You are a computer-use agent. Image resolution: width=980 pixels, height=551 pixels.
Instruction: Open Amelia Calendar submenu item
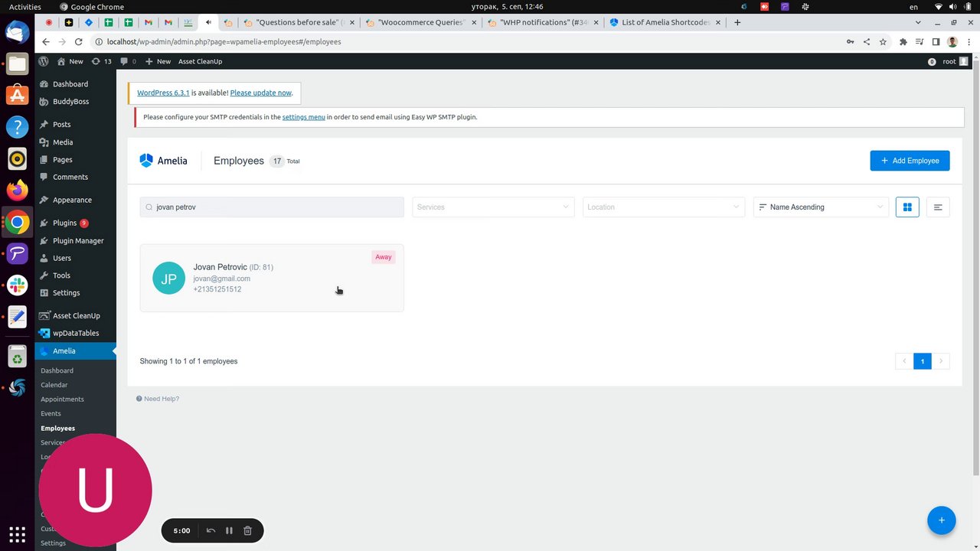54,385
